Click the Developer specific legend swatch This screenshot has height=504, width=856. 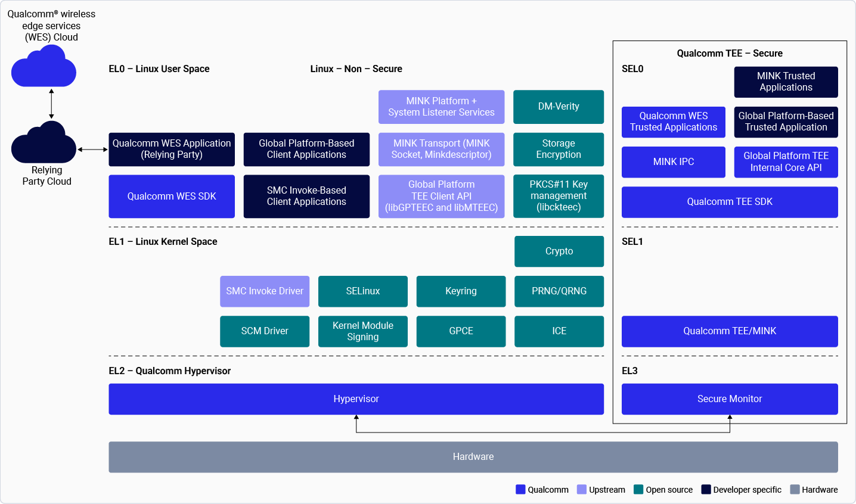706,490
